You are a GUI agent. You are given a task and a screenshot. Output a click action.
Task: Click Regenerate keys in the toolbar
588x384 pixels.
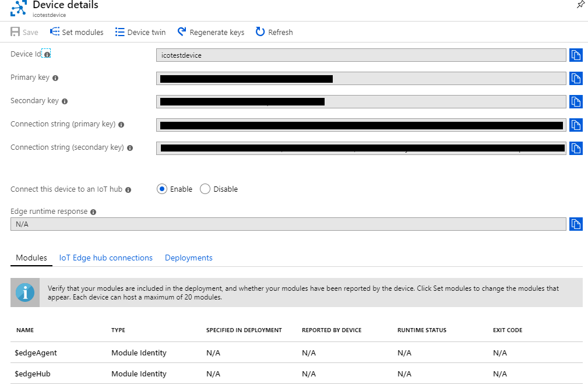click(x=211, y=32)
